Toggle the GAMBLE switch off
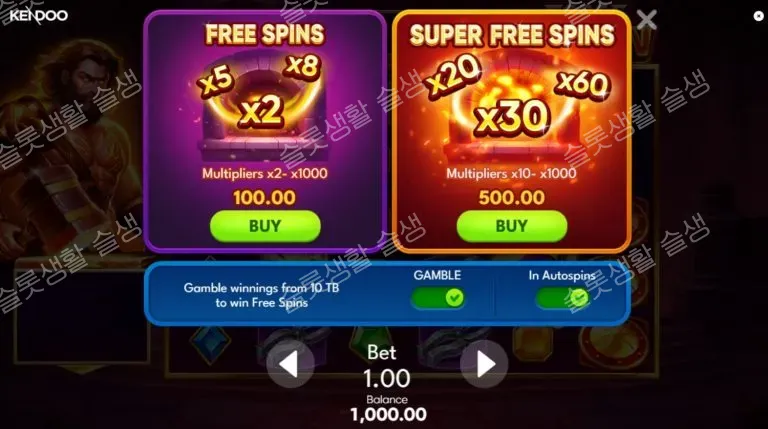Viewport: 768px width, 429px height. (437, 297)
